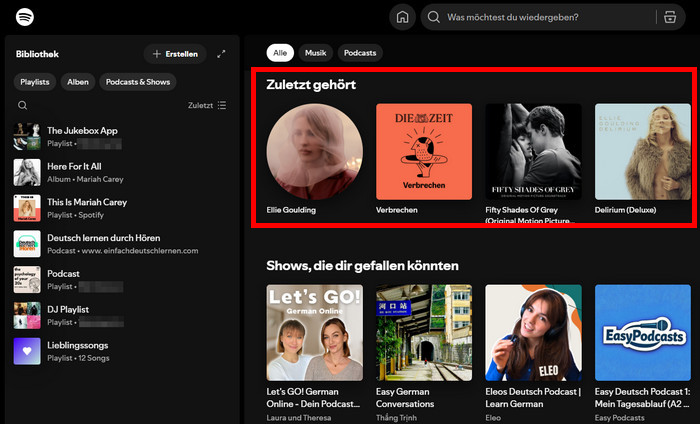Click the Spotify logo

25,17
